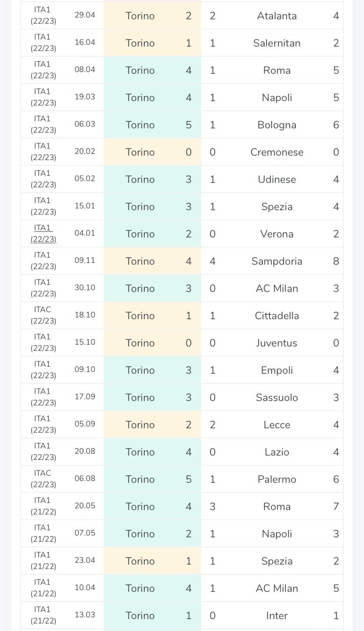The width and height of the screenshot is (364, 631).
Task: Click the Cittadella opponent name
Action: click(277, 316)
